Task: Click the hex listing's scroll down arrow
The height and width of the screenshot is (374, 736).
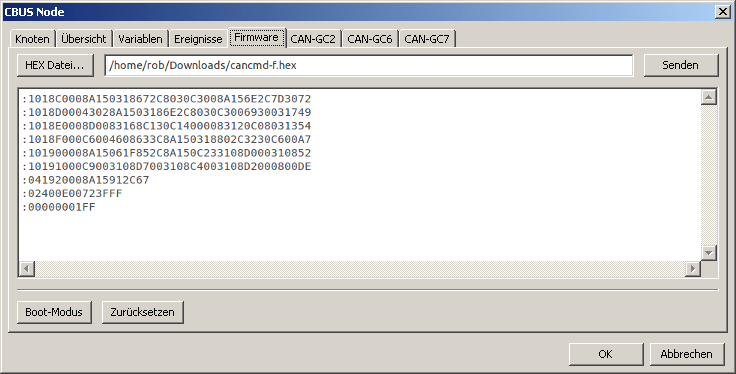Action: click(x=708, y=252)
